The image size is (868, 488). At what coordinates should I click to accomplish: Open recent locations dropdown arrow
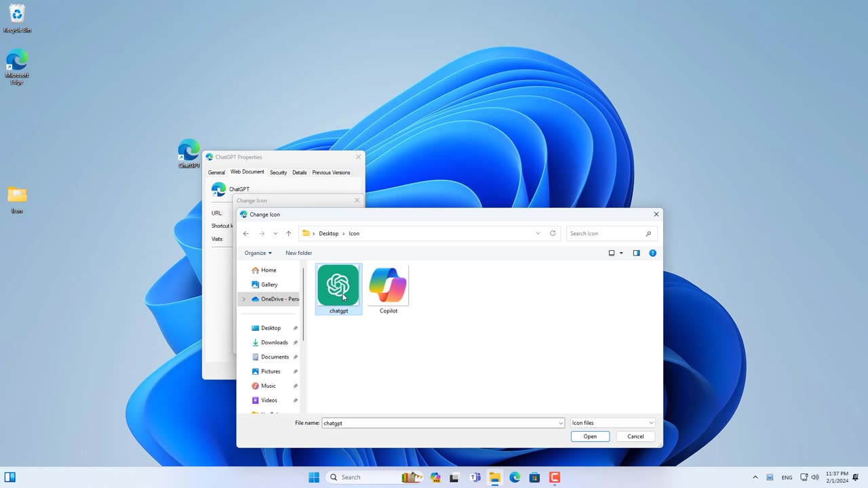tap(275, 233)
